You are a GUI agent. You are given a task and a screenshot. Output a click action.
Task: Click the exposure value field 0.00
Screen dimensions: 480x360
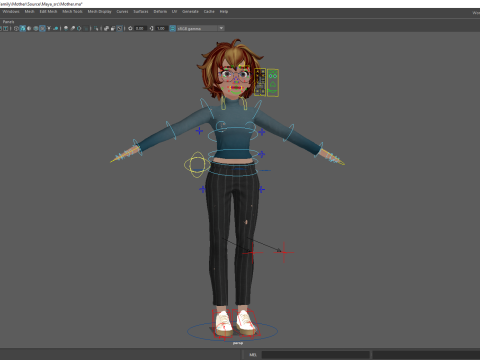click(140, 28)
